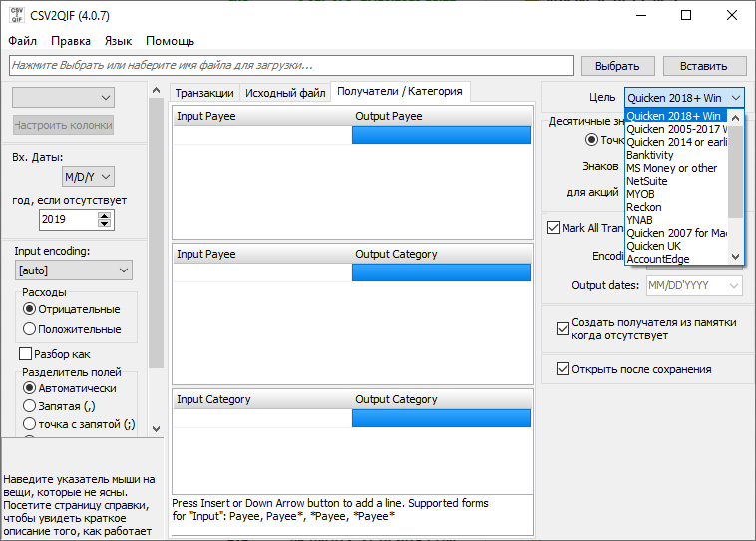The width and height of the screenshot is (756, 541).
Task: Open the Файл menu
Action: [22, 41]
